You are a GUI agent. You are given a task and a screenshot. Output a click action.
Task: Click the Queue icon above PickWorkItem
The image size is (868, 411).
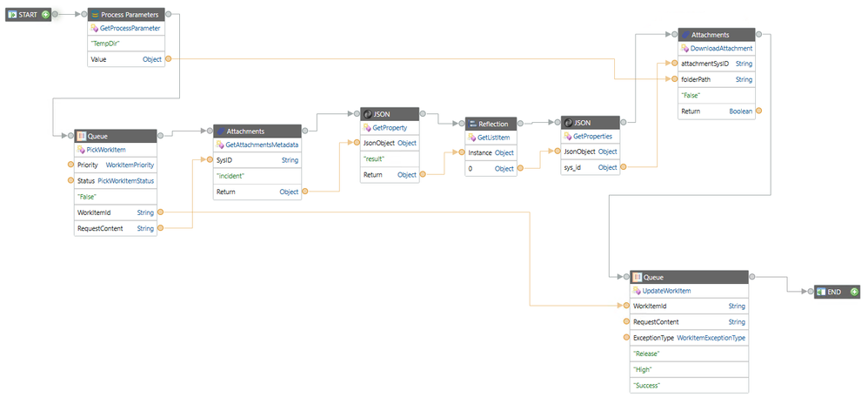coord(82,136)
